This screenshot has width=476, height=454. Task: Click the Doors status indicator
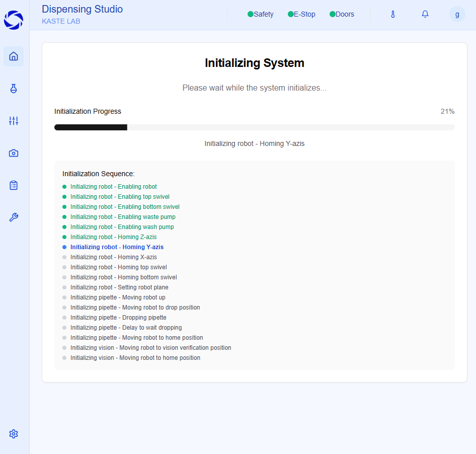coord(342,14)
